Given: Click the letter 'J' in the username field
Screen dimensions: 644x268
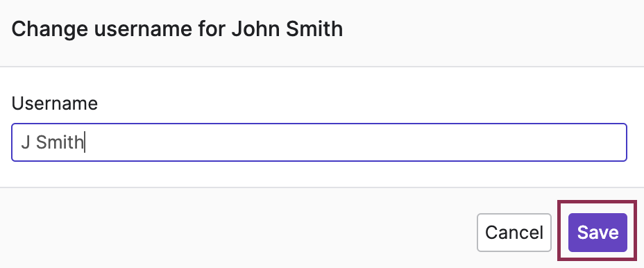Looking at the screenshot, I should point(26,142).
